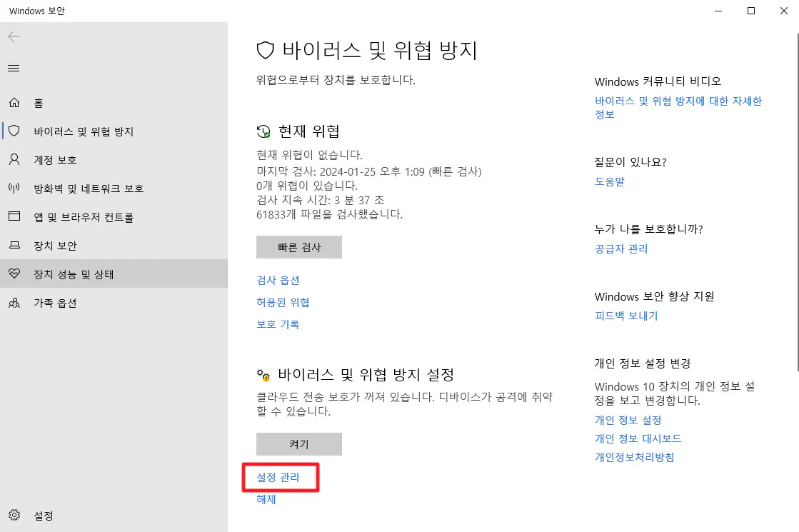The image size is (799, 532).
Task: Start a quick scan with 빠른 검사 button
Action: [299, 247]
